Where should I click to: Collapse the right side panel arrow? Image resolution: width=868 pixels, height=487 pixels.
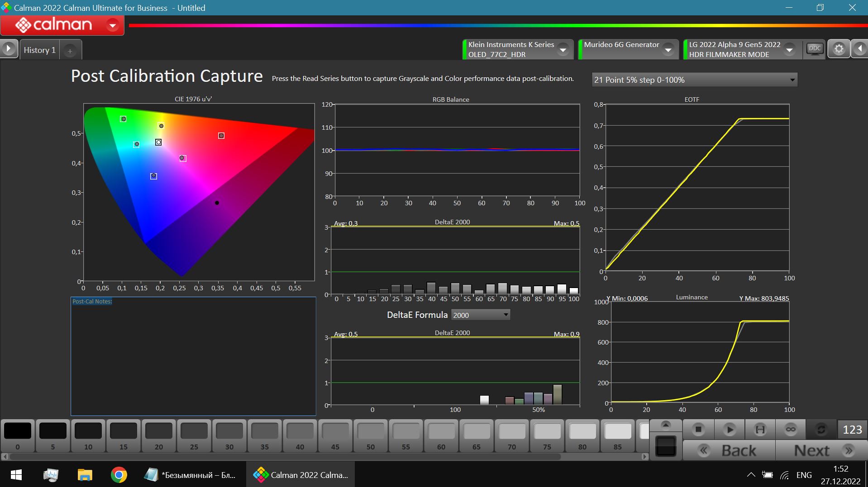pyautogui.click(x=859, y=49)
